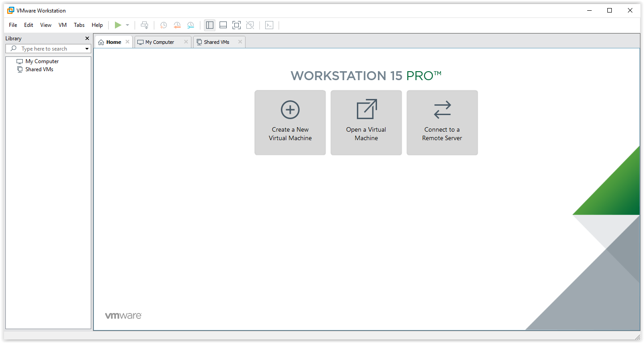
Task: Toggle the thumbnail bar view icon
Action: 223,25
